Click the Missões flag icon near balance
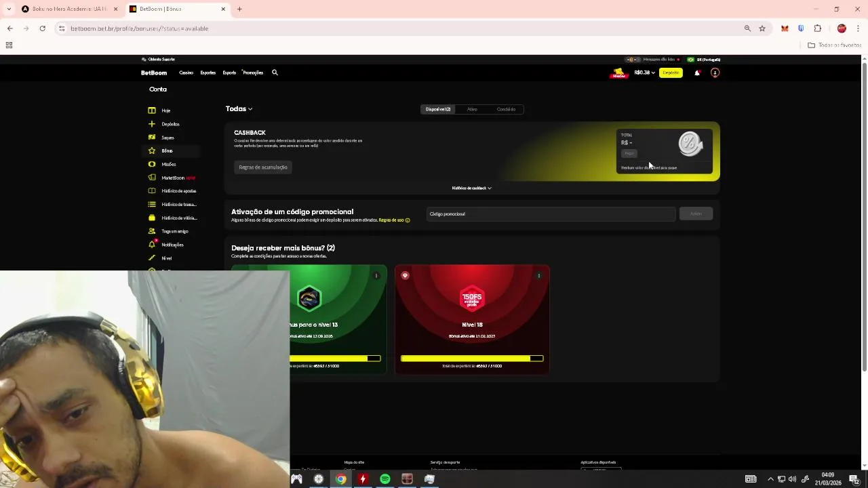Viewport: 868px width, 488px height. click(618, 73)
